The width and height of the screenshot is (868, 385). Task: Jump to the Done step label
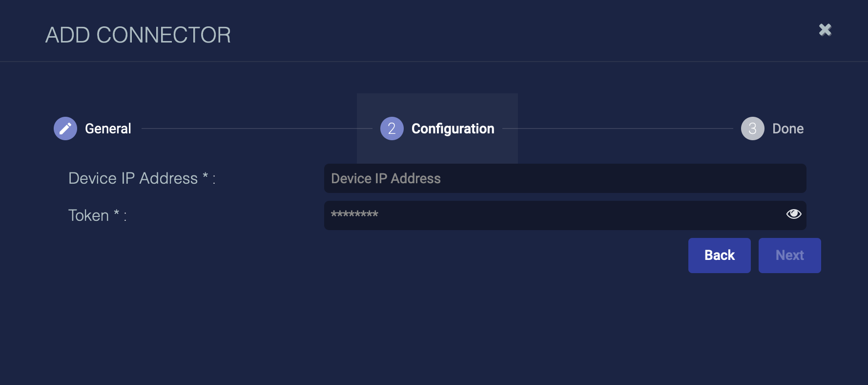(x=787, y=128)
